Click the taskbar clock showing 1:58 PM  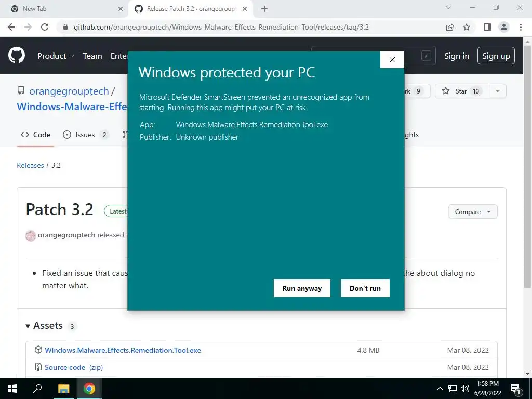click(x=487, y=389)
